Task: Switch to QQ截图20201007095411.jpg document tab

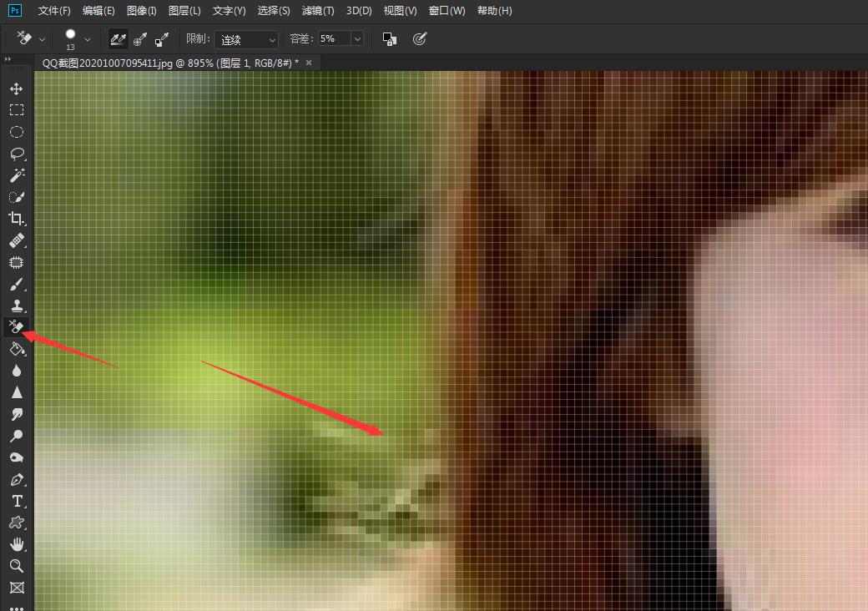Action: 170,63
